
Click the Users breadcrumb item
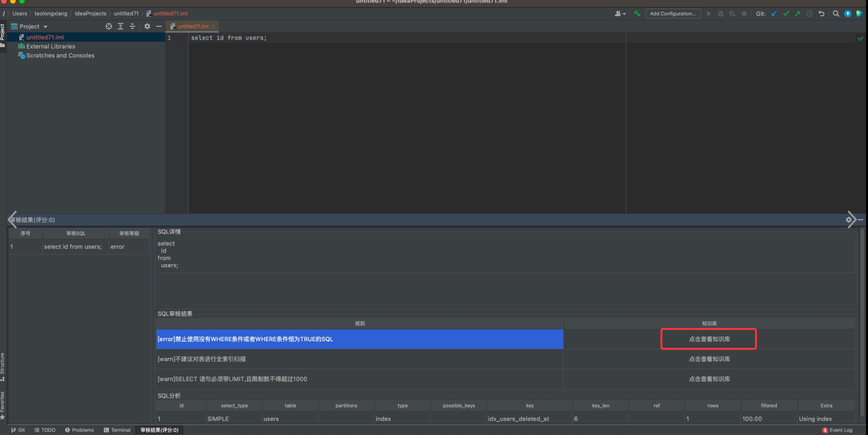(20, 14)
